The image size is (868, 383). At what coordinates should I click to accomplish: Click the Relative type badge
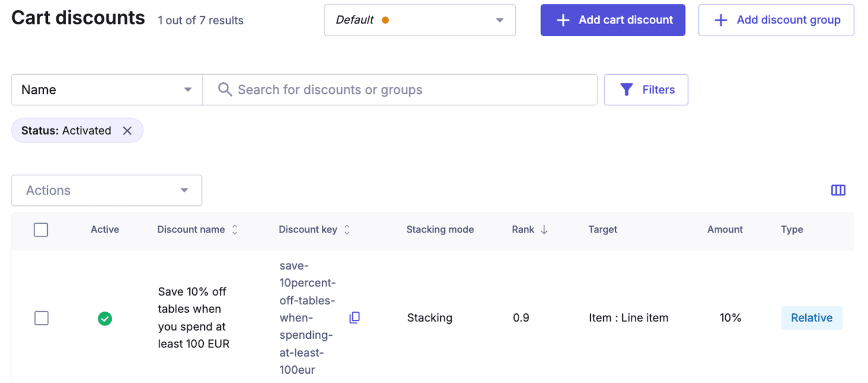click(x=811, y=318)
